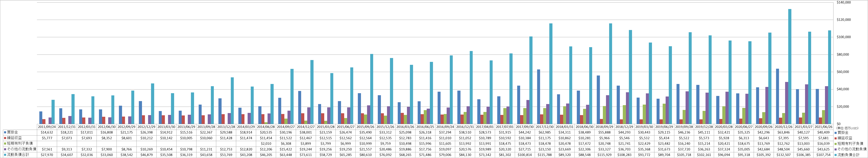Screen dimensions: 868x158
Task: Select the 2014/06/28 date column header
Action: click(x=266, y=127)
